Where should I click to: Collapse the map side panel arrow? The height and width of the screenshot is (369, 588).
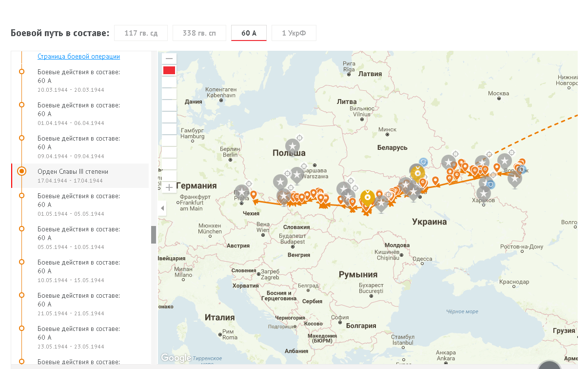[x=162, y=208]
